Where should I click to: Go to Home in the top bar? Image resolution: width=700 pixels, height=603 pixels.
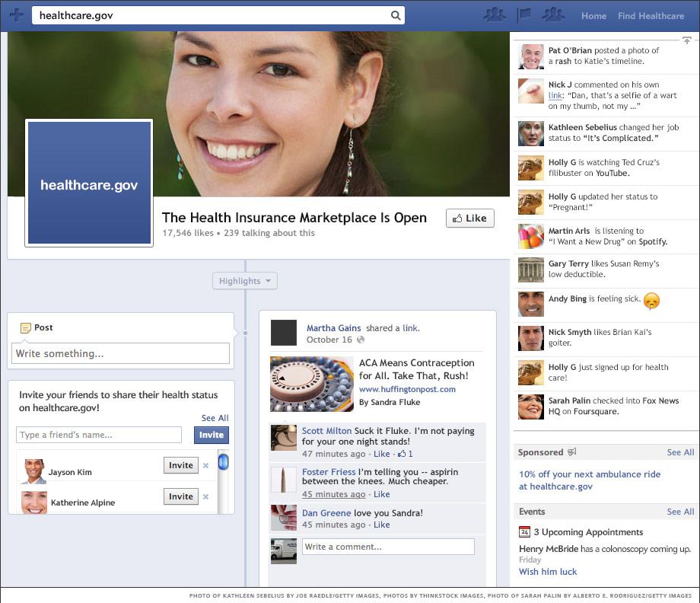tap(593, 16)
